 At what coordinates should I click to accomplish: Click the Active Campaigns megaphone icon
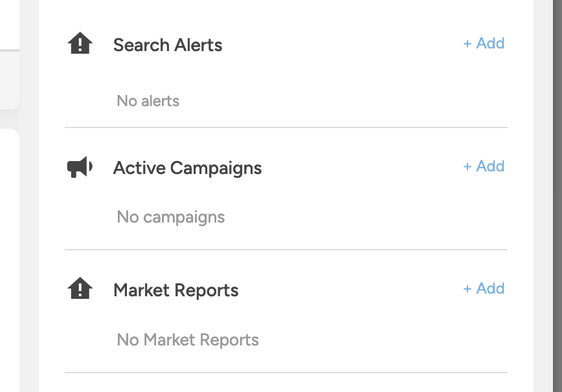80,167
